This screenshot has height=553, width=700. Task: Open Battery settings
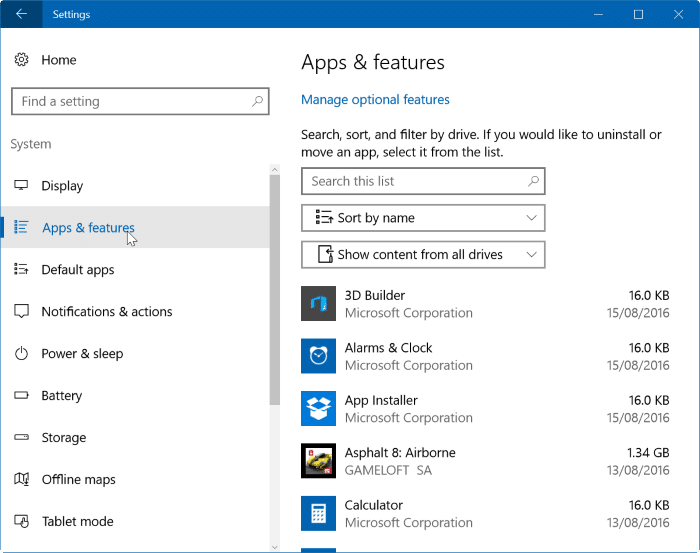point(135,395)
